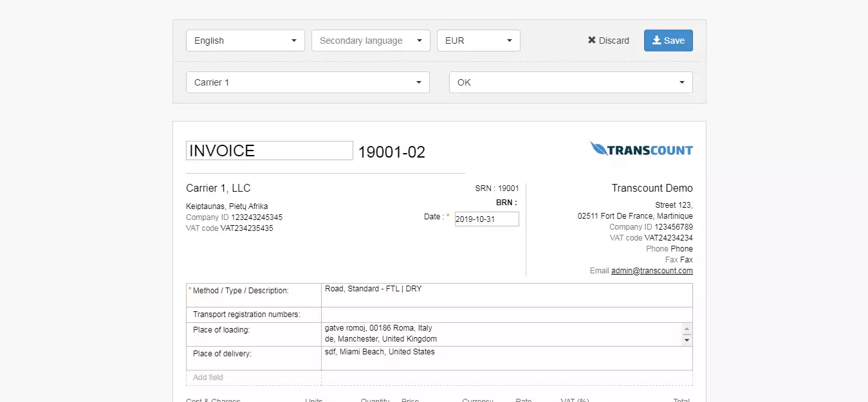Select the invoice Date input showing 2019-10-31
Viewport: 868px width, 402px height.
486,219
